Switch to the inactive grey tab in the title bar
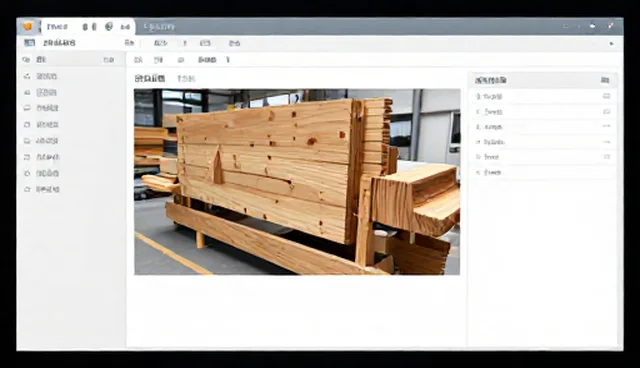The width and height of the screenshot is (640, 368). coord(160,27)
